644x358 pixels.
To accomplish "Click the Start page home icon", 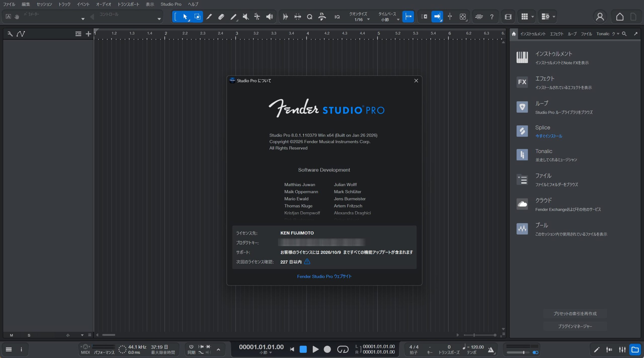I will (620, 17).
